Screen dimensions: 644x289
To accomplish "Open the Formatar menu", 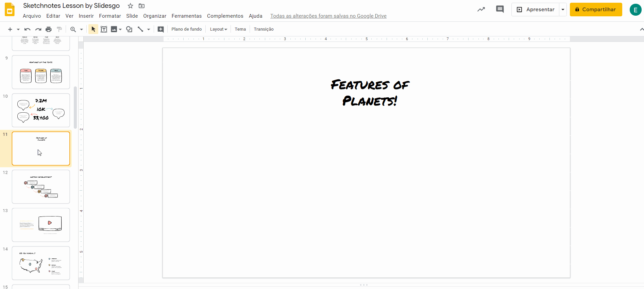I will pos(110,16).
